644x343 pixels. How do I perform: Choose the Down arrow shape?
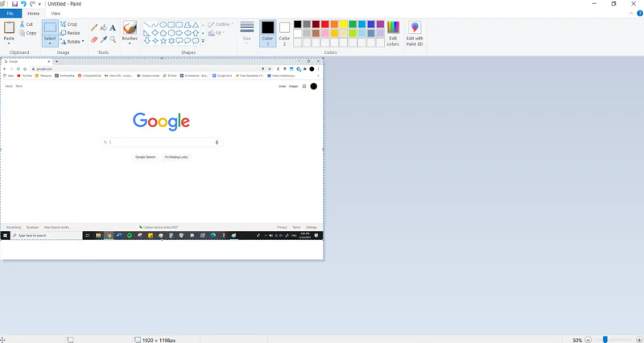pos(147,41)
